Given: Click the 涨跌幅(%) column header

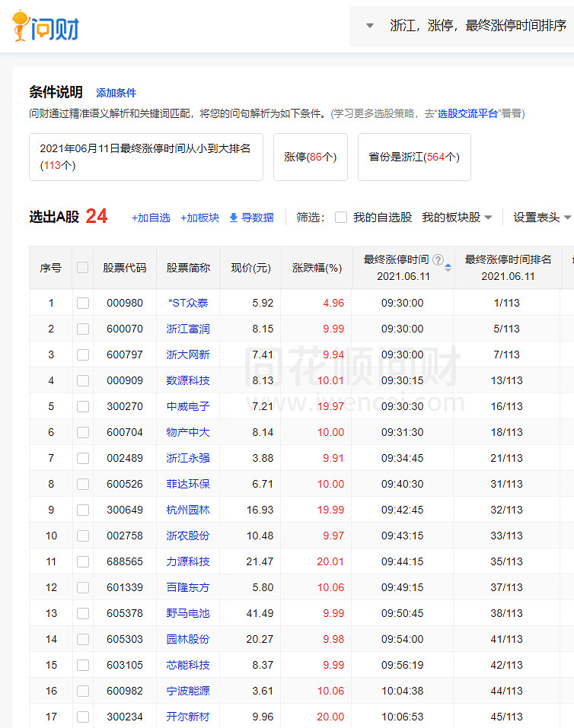Looking at the screenshot, I should pos(317,268).
